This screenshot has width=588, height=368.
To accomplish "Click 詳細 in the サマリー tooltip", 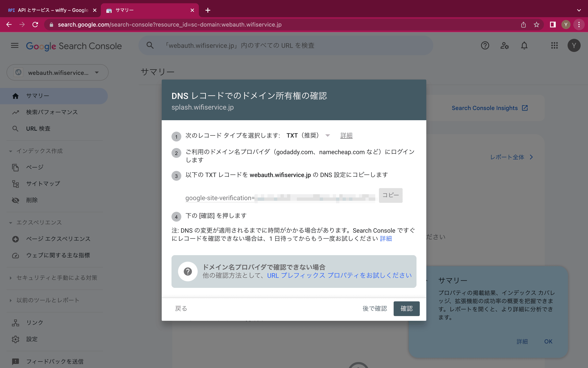I will point(522,341).
